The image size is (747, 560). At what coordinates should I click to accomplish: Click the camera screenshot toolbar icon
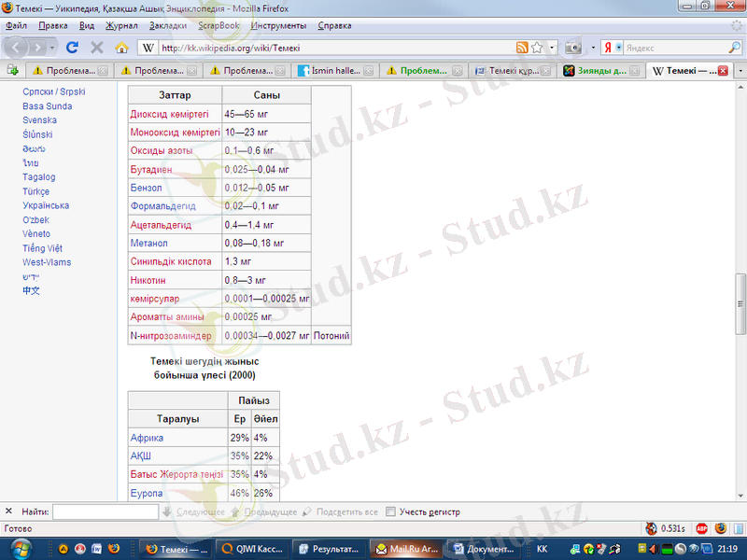pos(572,47)
